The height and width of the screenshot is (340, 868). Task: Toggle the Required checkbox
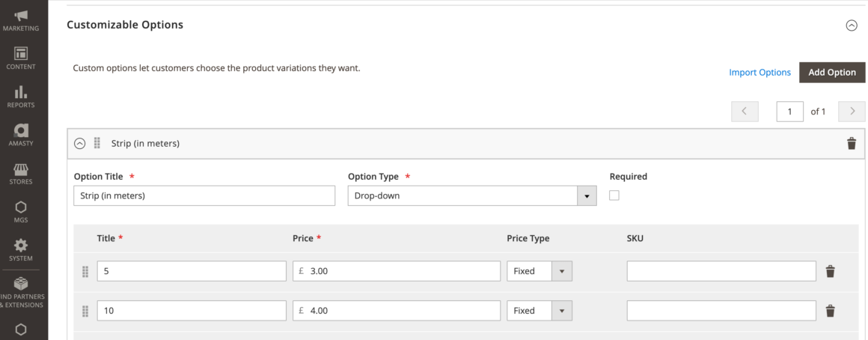614,195
